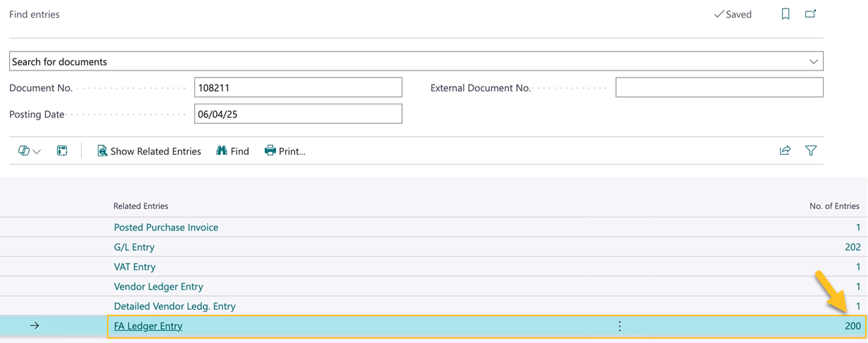Viewport: 868px width, 343px height.
Task: Open page in new window icon
Action: coord(811,14)
